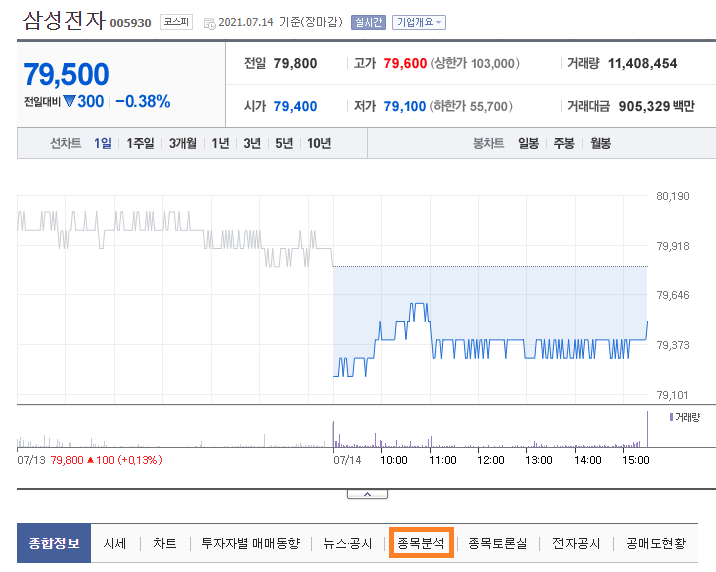Switch to the 주봉 candle chart
This screenshot has height=572, width=716.
tap(564, 143)
